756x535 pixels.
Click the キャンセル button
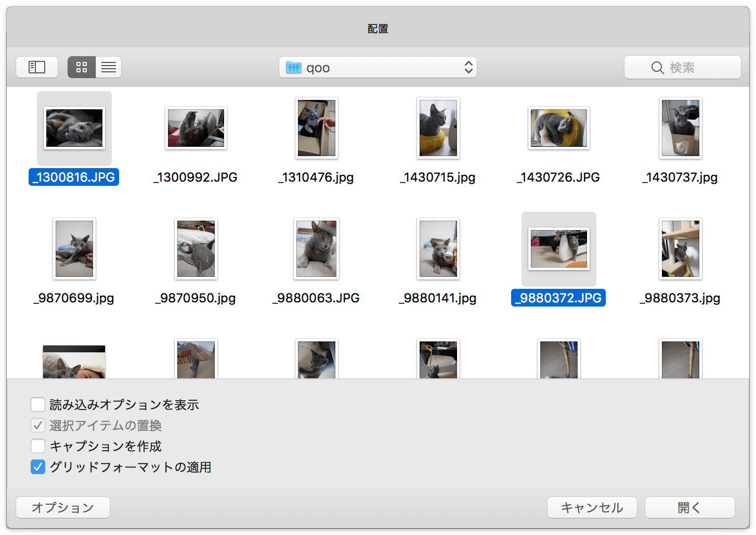[x=592, y=507]
